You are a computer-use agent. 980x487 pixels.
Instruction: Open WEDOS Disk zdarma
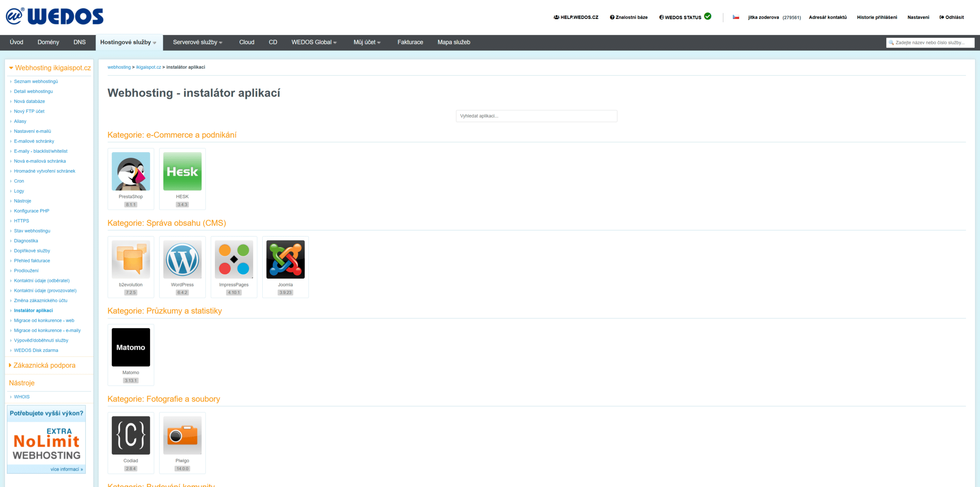click(x=36, y=350)
